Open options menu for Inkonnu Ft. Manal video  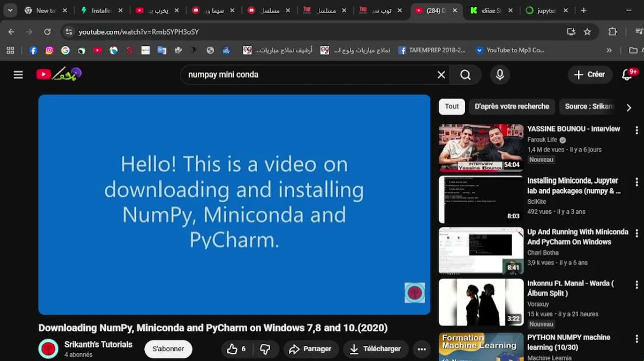[x=637, y=285]
